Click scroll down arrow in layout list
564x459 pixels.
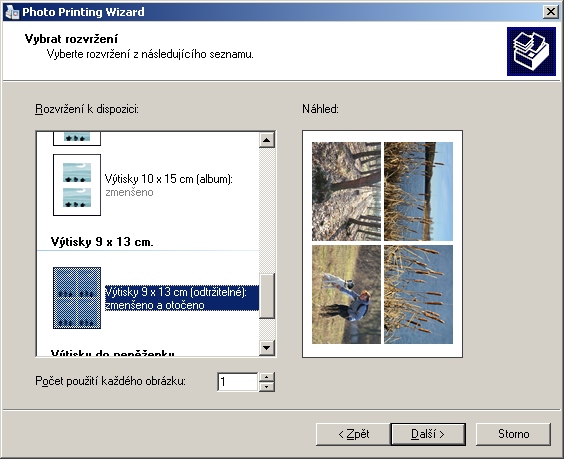(x=267, y=347)
